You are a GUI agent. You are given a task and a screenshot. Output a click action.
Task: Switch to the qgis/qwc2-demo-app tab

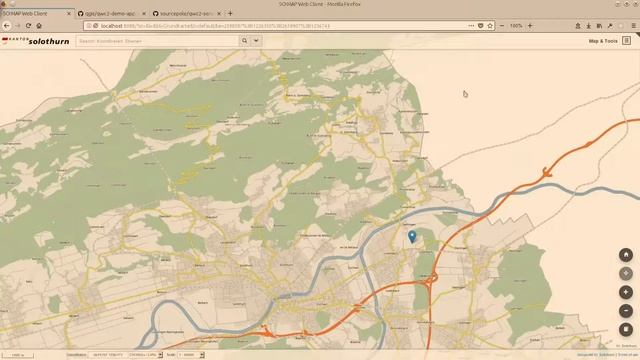[111, 13]
